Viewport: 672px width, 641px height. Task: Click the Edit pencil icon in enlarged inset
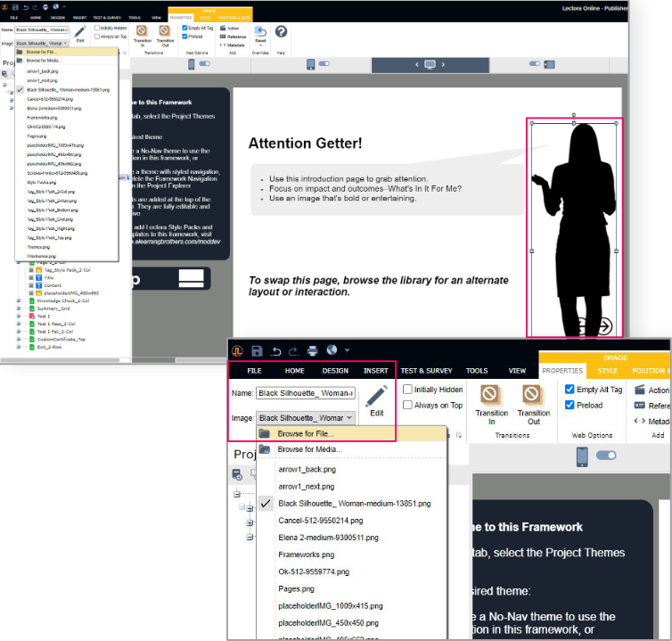(376, 399)
